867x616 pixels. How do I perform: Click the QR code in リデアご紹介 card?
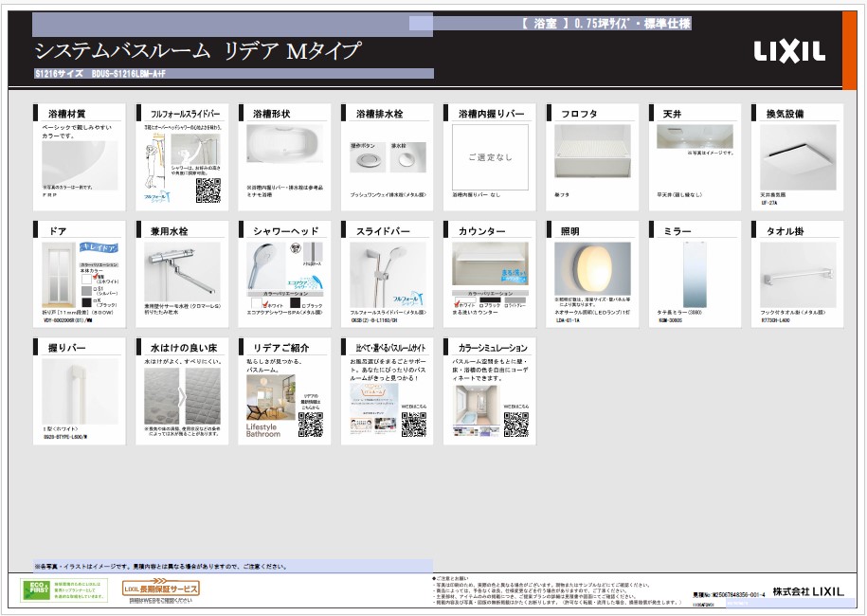(310, 425)
